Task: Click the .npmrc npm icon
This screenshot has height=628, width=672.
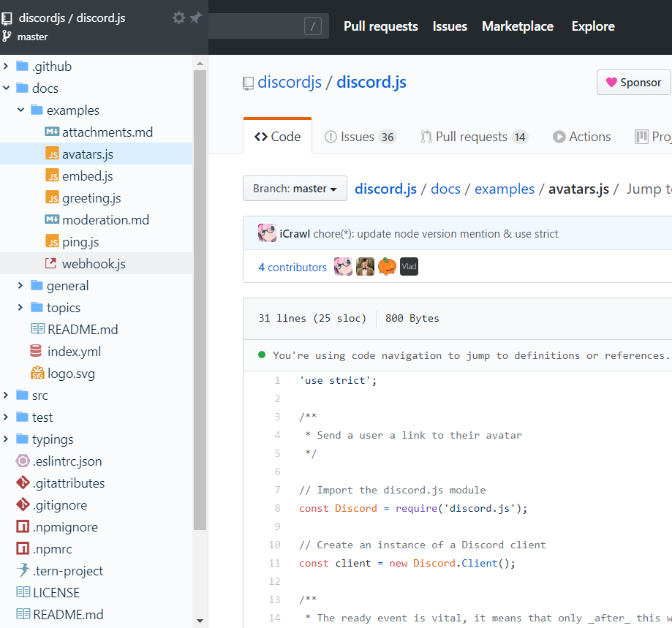Action: pos(23,548)
